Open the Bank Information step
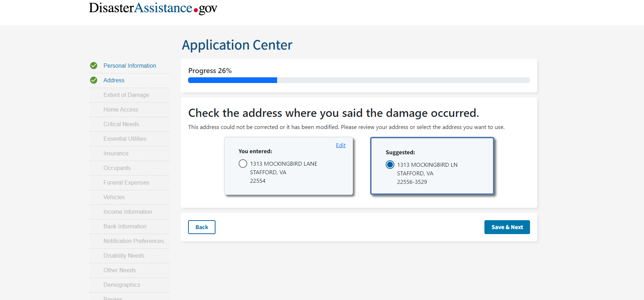Image resolution: width=644 pixels, height=300 pixels. (x=125, y=226)
